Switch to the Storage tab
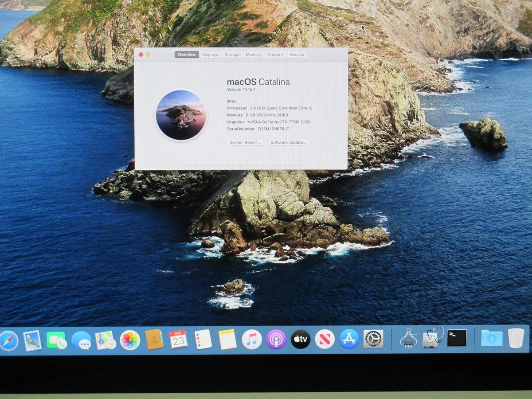 pyautogui.click(x=232, y=55)
